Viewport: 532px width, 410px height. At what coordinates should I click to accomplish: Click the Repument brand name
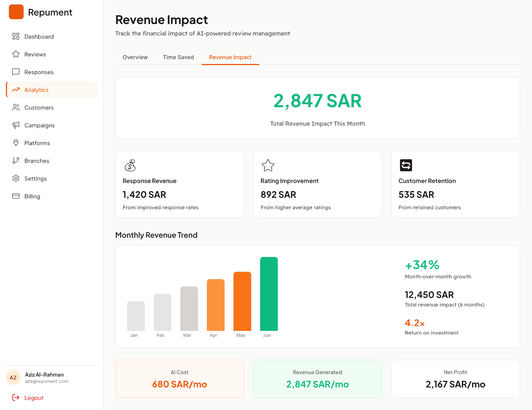click(x=50, y=12)
